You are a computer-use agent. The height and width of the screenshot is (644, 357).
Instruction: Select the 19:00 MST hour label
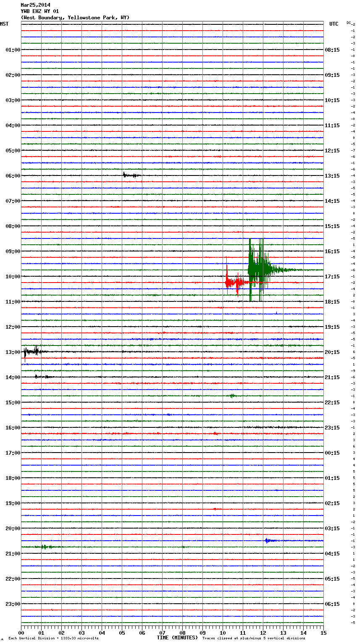click(13, 503)
